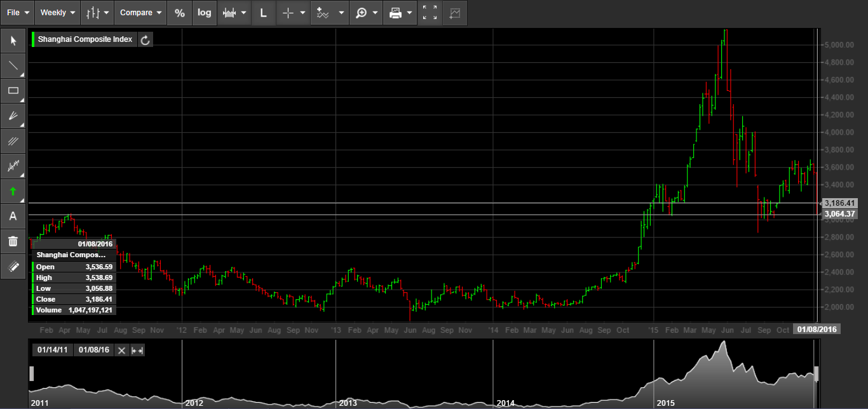
Task: Select the eraser tool in sidebar
Action: click(x=13, y=267)
